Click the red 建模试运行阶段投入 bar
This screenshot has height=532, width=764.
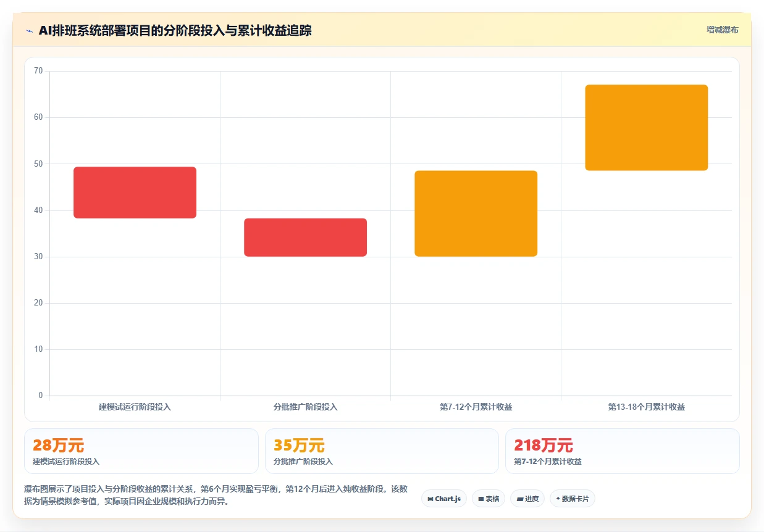point(135,193)
